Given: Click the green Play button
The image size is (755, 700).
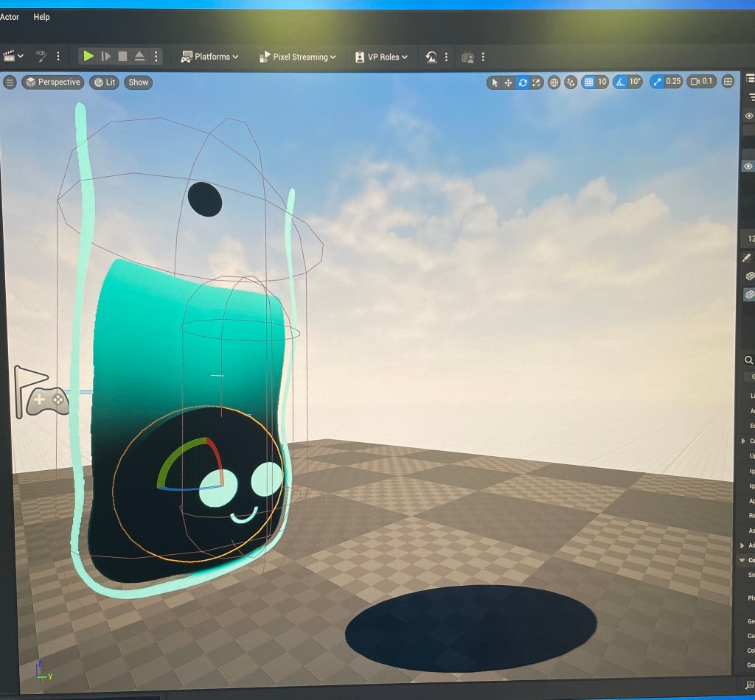Looking at the screenshot, I should (x=88, y=57).
